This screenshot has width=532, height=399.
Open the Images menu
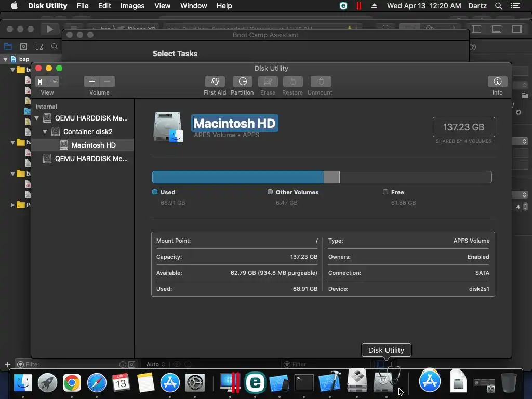click(x=132, y=6)
